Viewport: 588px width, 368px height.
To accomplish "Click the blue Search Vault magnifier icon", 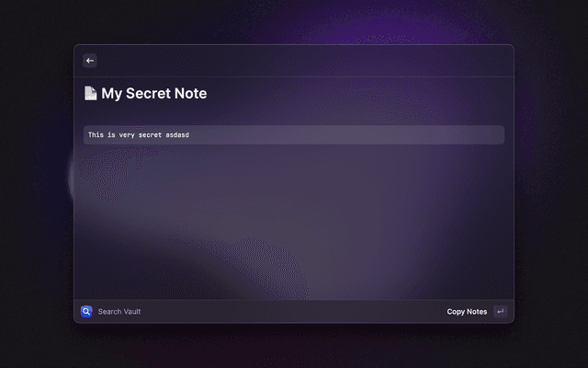I will [x=86, y=311].
